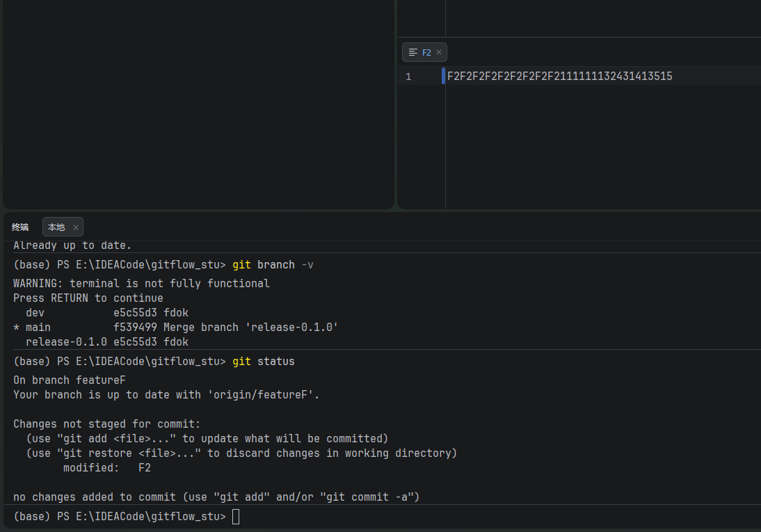Click the 'Press RETURN to continue' line
The height and width of the screenshot is (532, 761).
pyautogui.click(x=88, y=298)
